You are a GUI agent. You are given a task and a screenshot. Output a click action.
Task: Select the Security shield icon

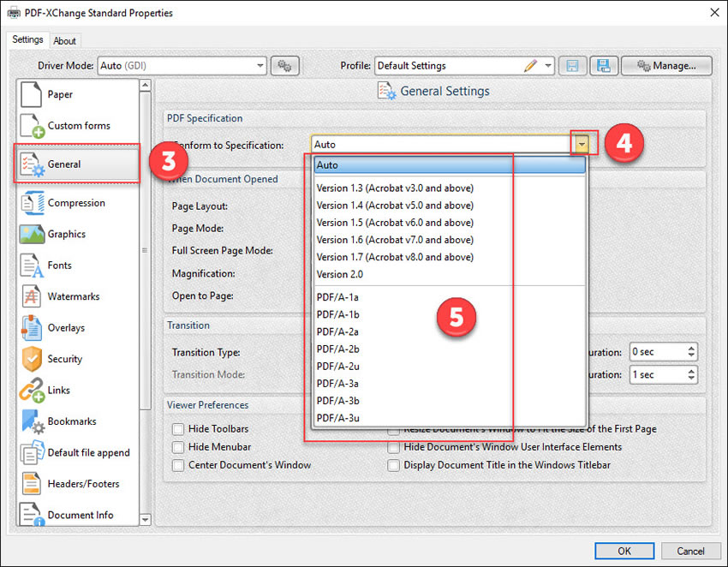32,359
